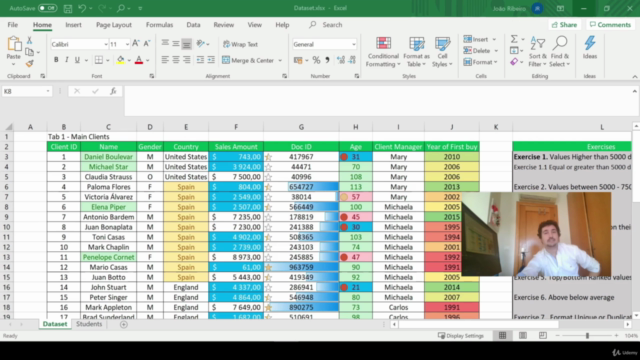Switch to Normal view in the status bar
The image size is (640, 360).
[502, 336]
